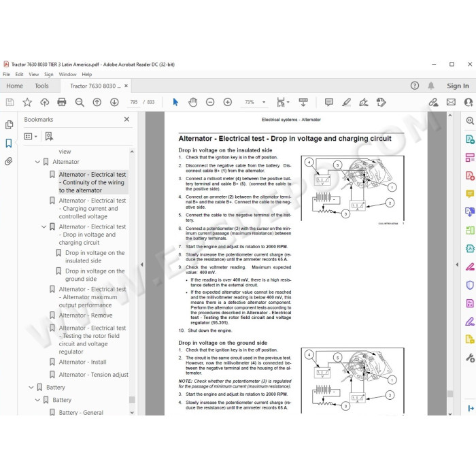This screenshot has height=476, width=476.
Task: Toggle the Bookmarks panel icon
Action: click(x=9, y=143)
